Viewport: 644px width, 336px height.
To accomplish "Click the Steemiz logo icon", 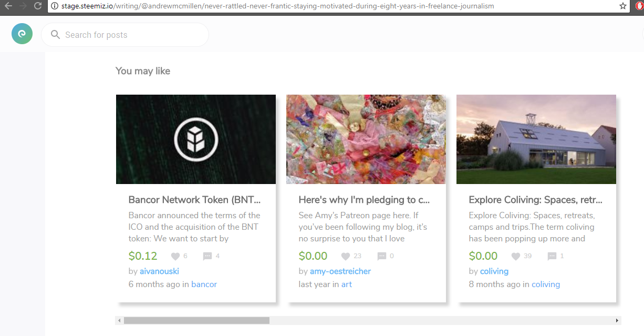I will tap(22, 34).
